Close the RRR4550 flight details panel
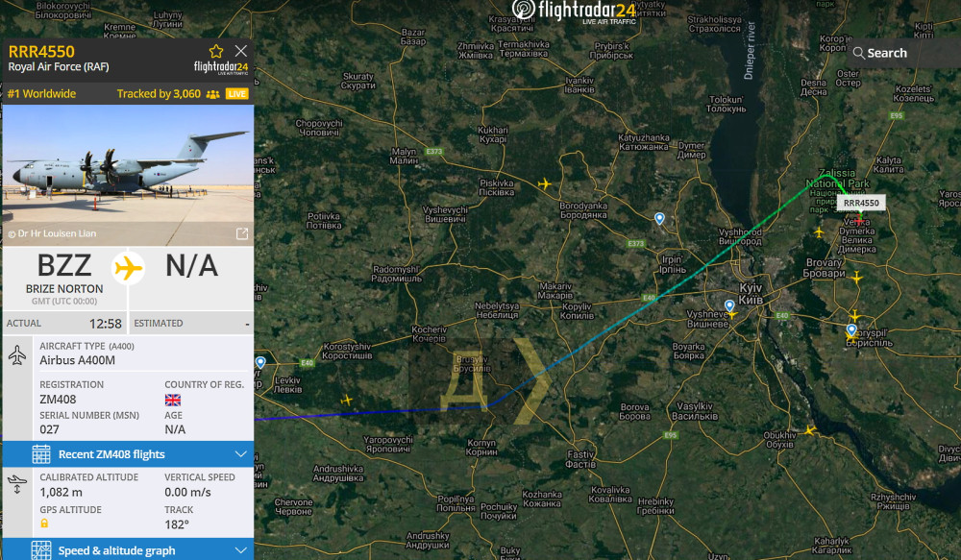Screen dimensions: 961x560 pyautogui.click(x=241, y=51)
